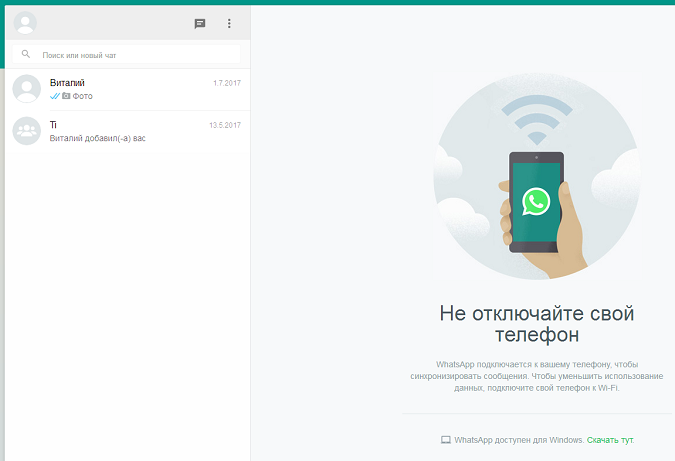Click the blue double-check read receipt

(x=55, y=96)
